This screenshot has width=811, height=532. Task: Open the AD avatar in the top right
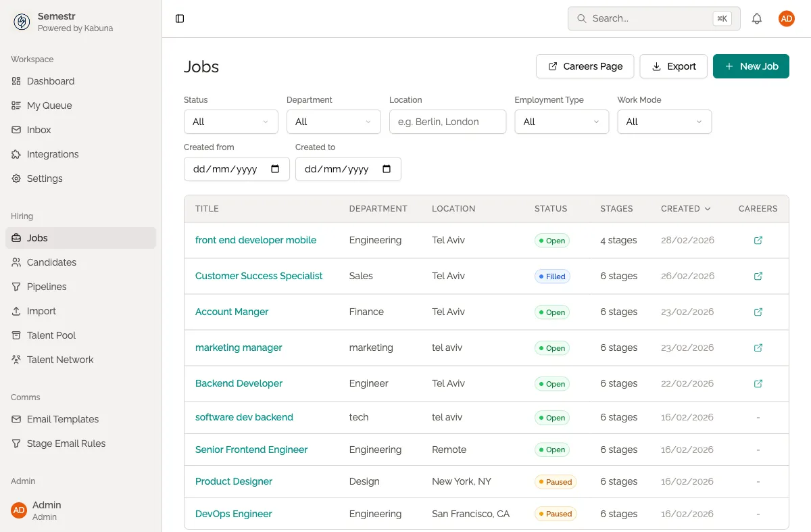tap(786, 18)
